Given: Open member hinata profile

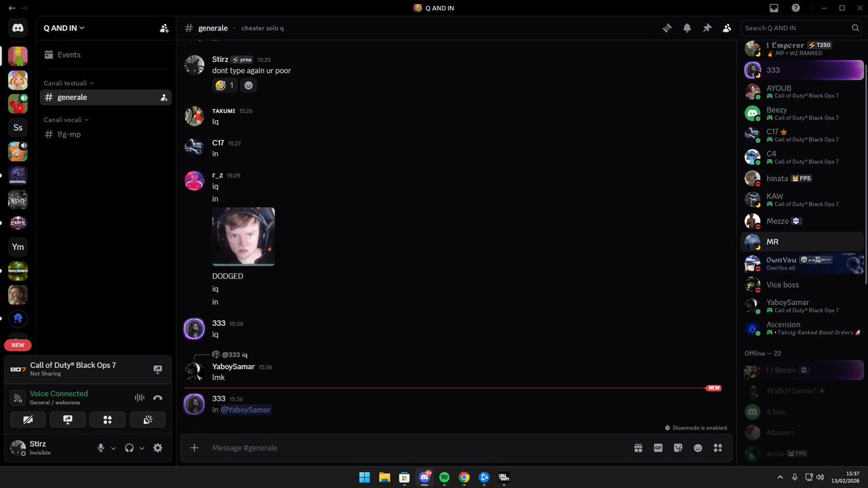Looking at the screenshot, I should pos(803,179).
